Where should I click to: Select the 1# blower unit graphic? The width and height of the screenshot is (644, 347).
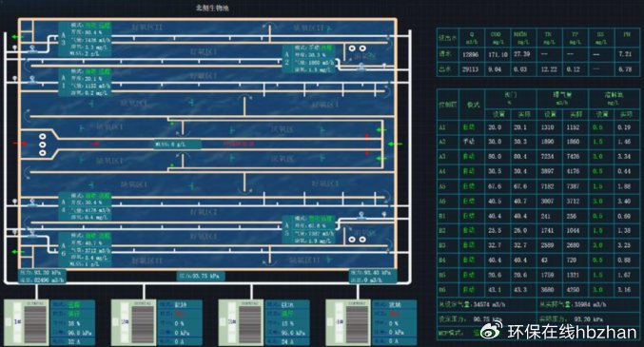point(27,322)
